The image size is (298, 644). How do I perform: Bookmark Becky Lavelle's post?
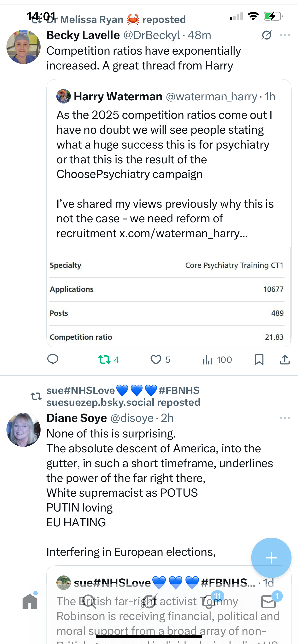pyautogui.click(x=259, y=360)
